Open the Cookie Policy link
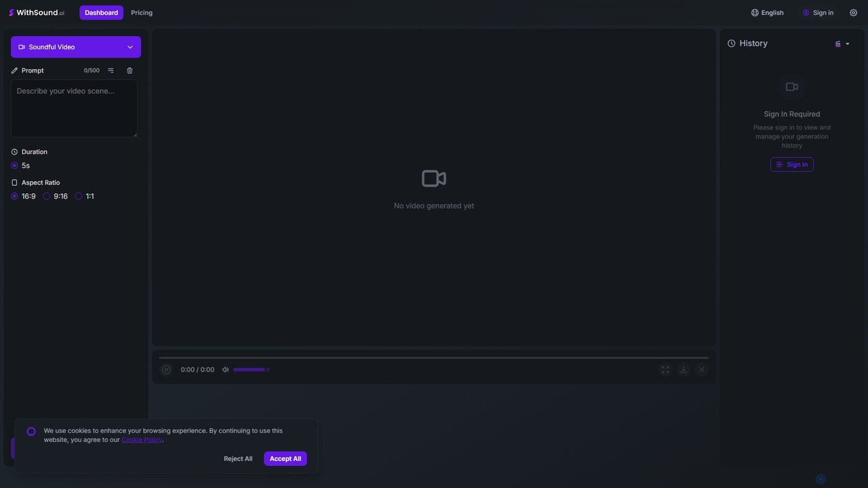The width and height of the screenshot is (868, 488). [142, 440]
